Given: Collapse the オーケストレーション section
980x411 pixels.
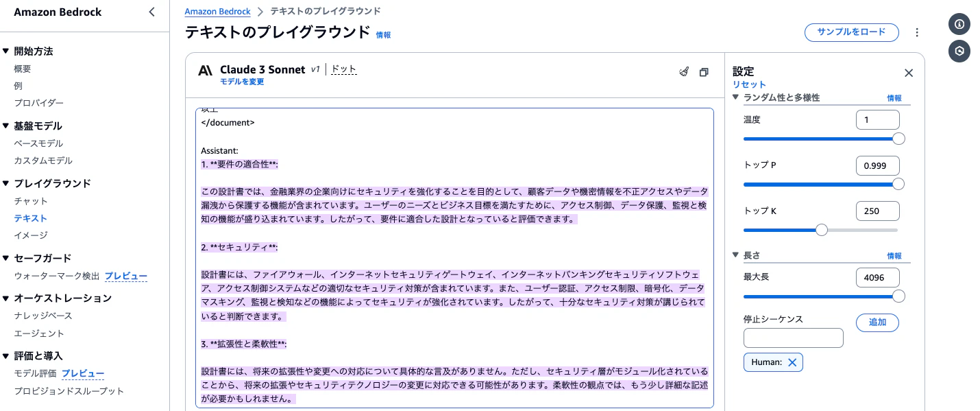Looking at the screenshot, I should tap(6, 298).
